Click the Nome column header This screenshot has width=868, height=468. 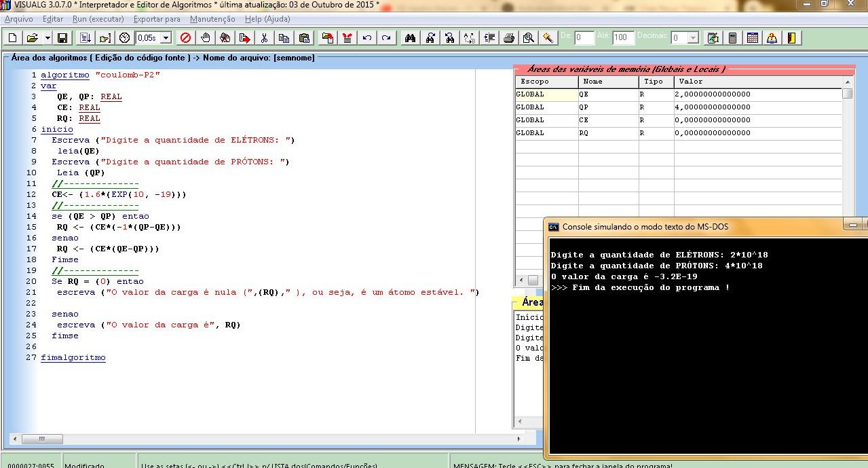click(609, 82)
